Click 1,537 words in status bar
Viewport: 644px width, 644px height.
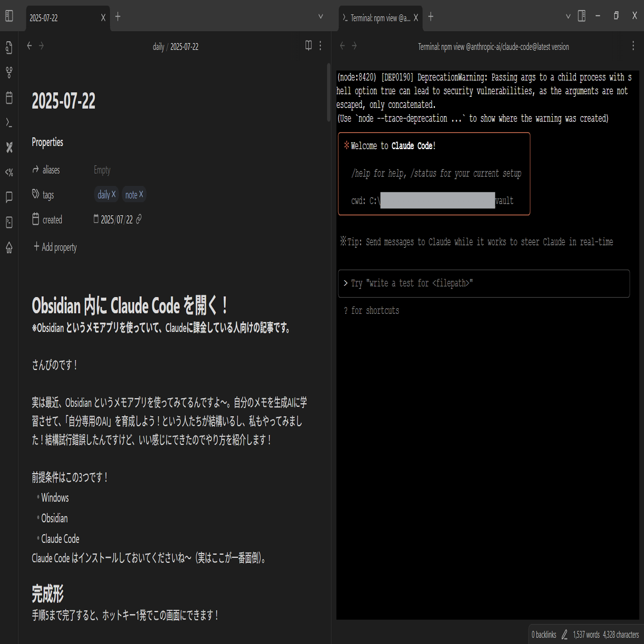pyautogui.click(x=586, y=635)
